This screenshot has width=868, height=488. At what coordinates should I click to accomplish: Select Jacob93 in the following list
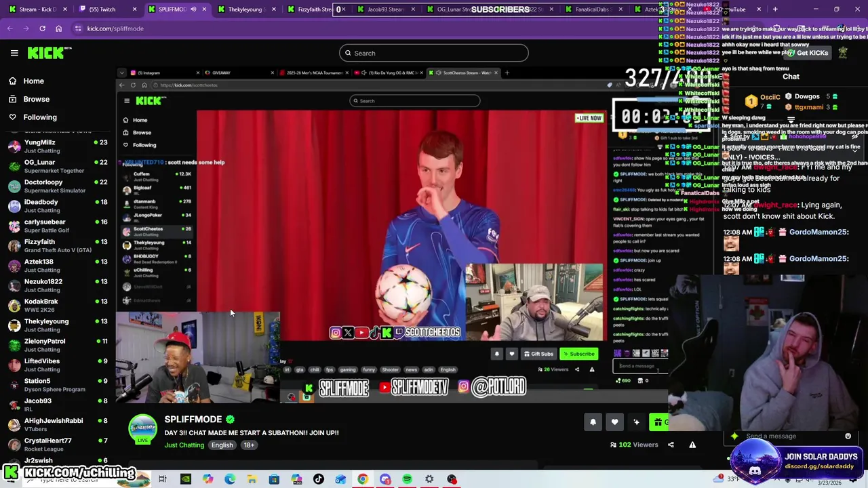point(57,405)
